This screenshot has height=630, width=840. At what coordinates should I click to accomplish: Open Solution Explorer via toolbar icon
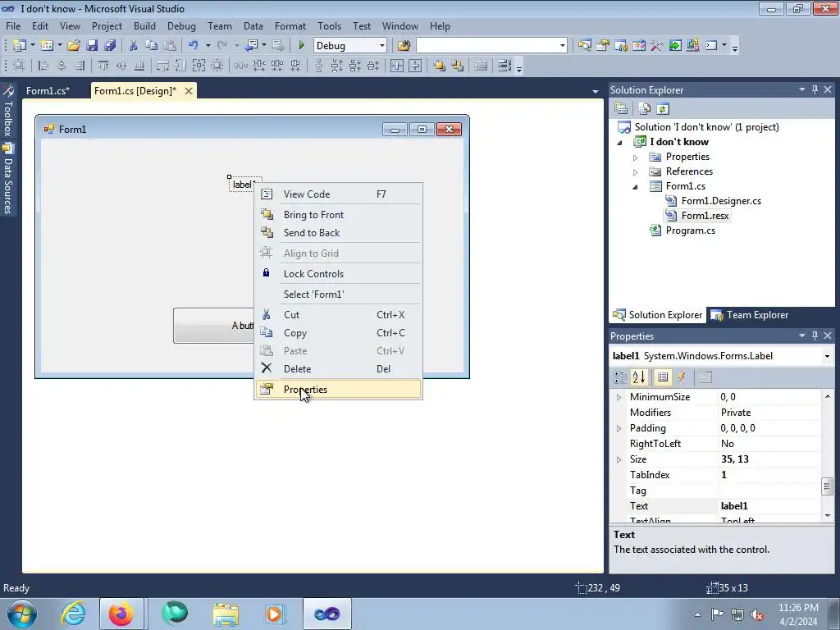(584, 46)
